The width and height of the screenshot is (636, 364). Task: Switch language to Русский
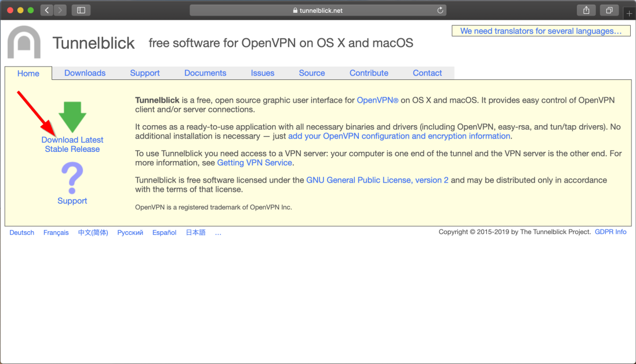click(x=130, y=232)
